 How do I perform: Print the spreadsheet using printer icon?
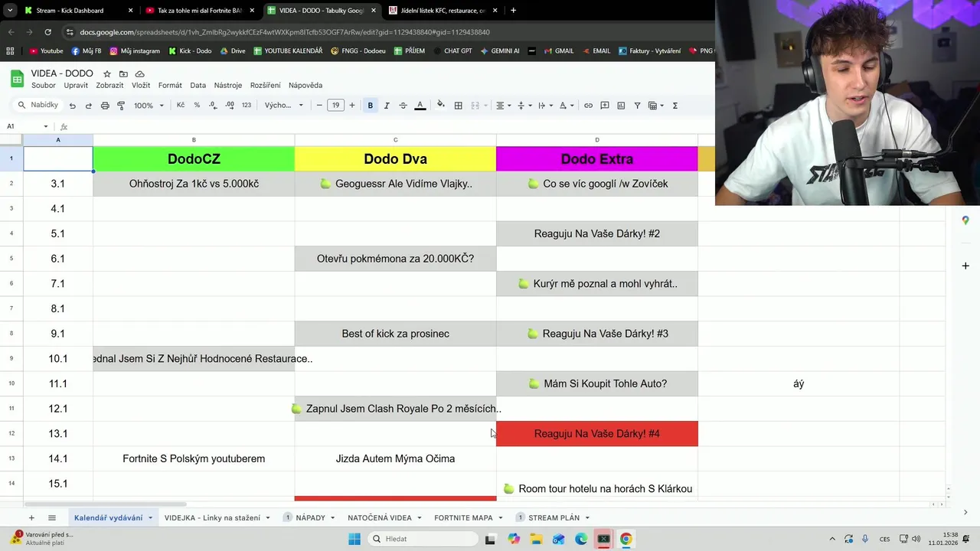point(105,106)
